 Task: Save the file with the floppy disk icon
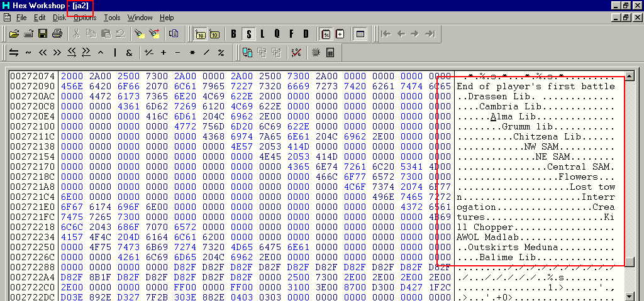(43, 34)
